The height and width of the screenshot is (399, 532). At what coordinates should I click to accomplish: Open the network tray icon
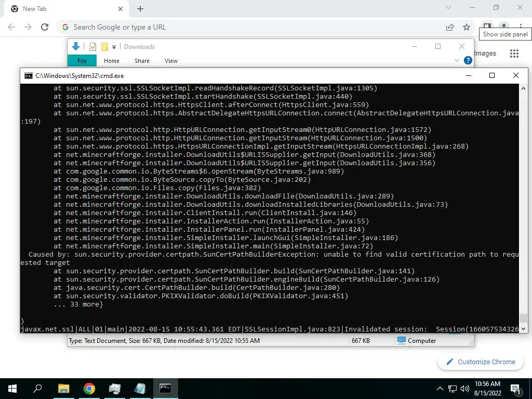(x=453, y=389)
